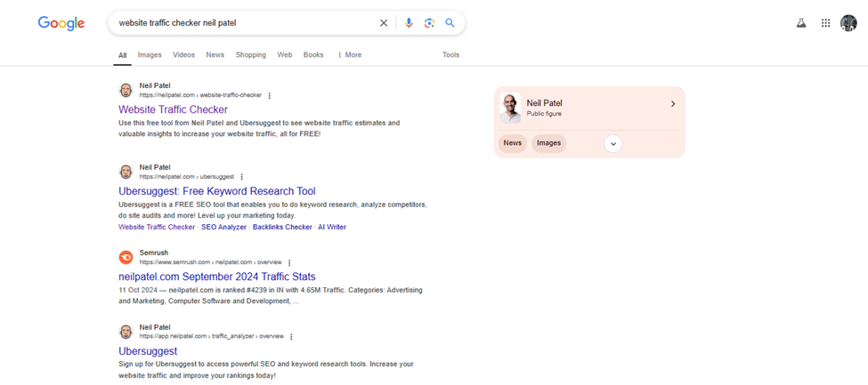Click the News chip in knowledge panel

click(x=513, y=143)
